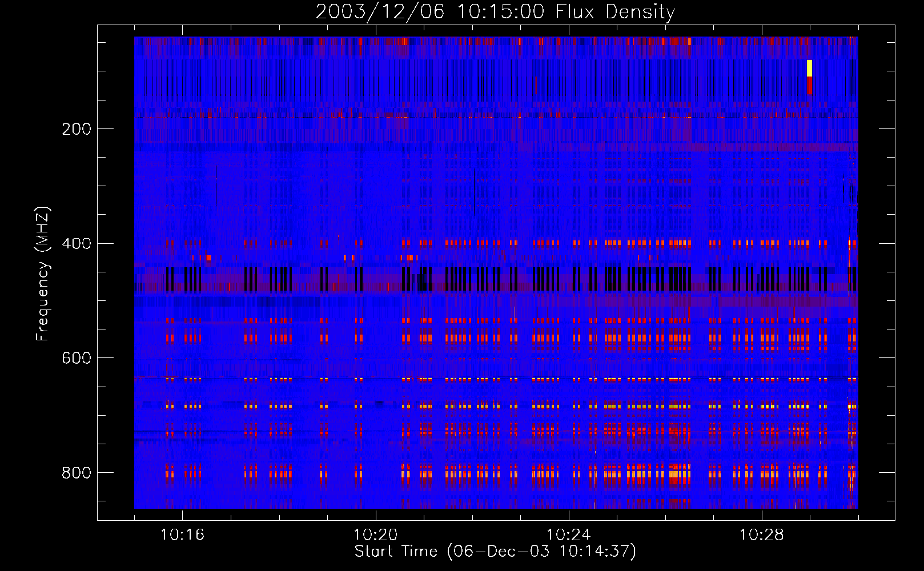Click the dark red block below the yellow burst
Viewport: 924px width, 571px height.
click(809, 86)
